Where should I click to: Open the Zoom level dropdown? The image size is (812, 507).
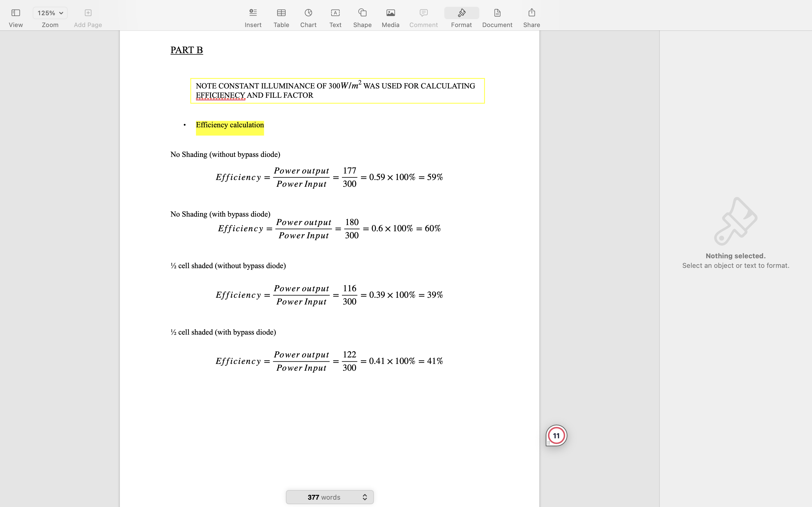pos(50,13)
